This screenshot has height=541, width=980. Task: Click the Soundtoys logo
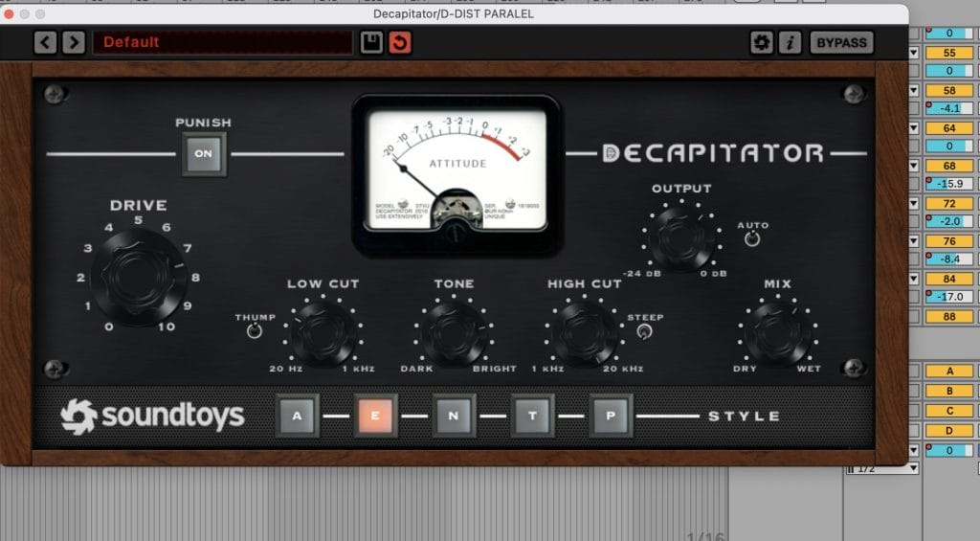click(x=152, y=416)
